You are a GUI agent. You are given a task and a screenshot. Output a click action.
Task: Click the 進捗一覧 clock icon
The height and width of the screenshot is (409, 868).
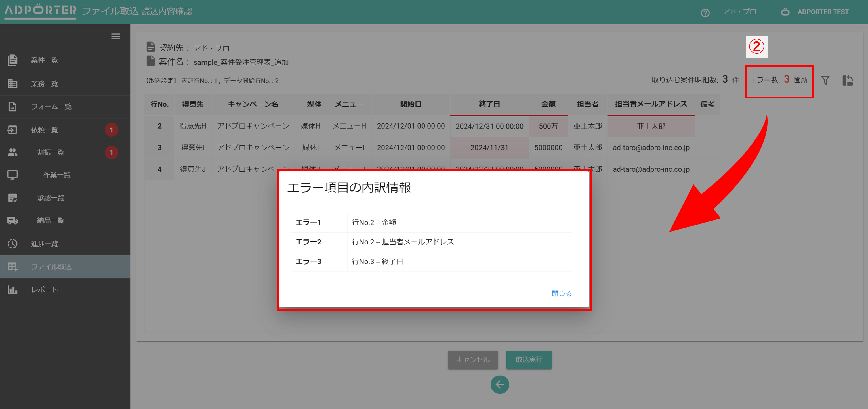pyautogui.click(x=12, y=244)
